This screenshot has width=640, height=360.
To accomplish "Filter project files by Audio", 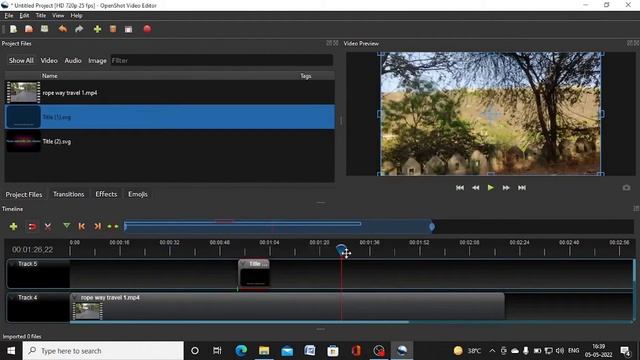I will (x=73, y=60).
